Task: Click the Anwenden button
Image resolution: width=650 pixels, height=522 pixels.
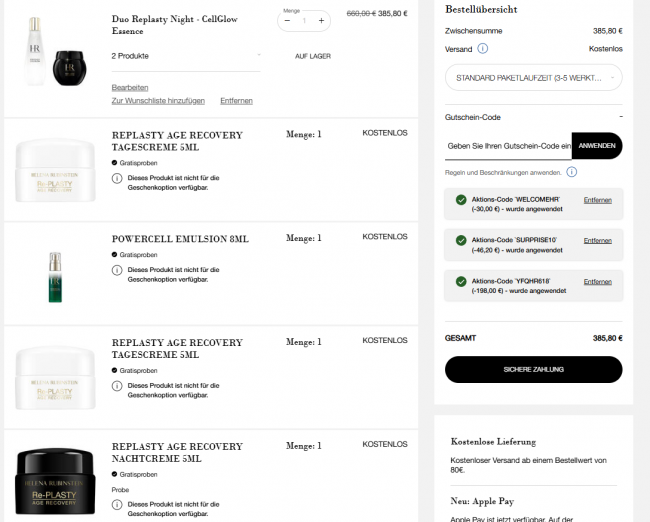Action: pyautogui.click(x=597, y=146)
